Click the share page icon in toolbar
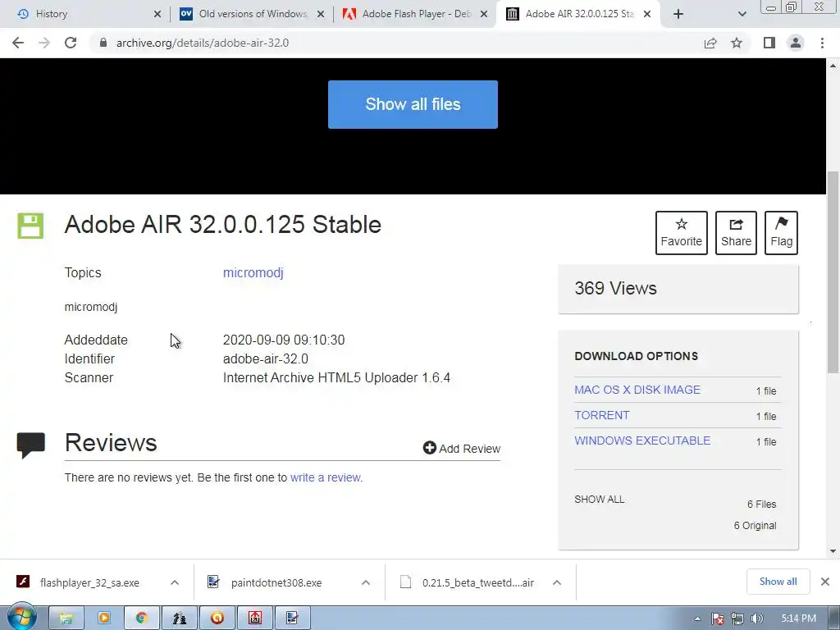This screenshot has height=630, width=840. (x=710, y=43)
